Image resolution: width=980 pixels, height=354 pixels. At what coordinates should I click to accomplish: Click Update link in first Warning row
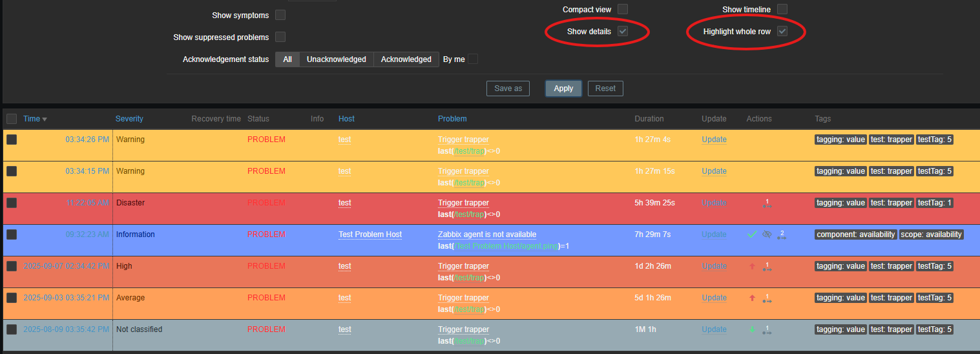pyautogui.click(x=714, y=140)
